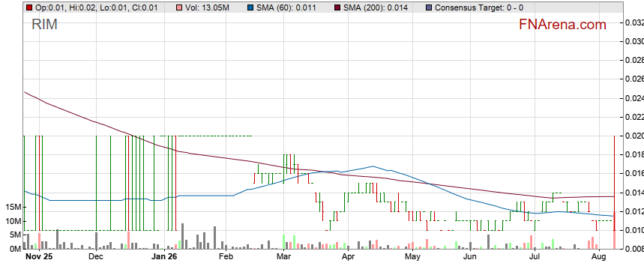Click the Jul date axis label

(535, 256)
